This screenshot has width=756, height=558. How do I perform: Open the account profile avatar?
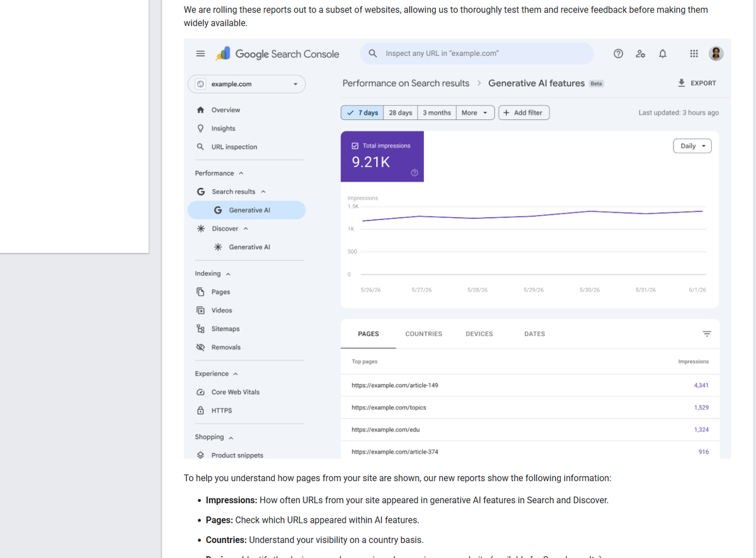pyautogui.click(x=716, y=54)
